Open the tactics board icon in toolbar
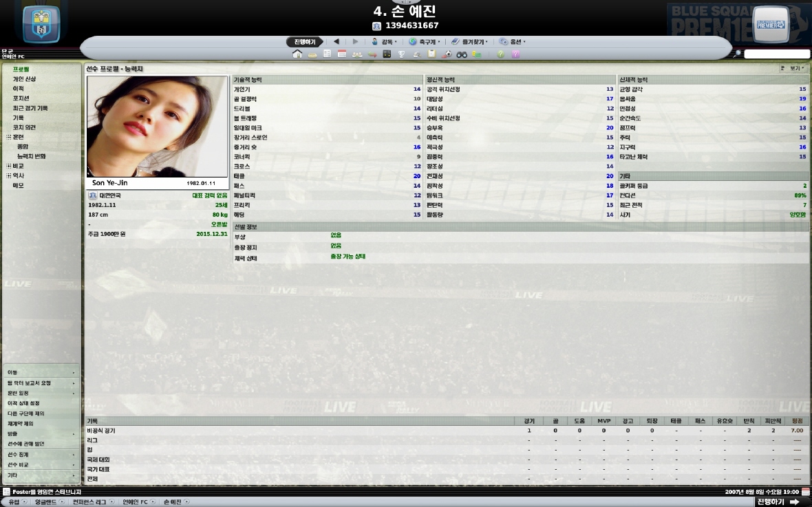 pos(387,54)
